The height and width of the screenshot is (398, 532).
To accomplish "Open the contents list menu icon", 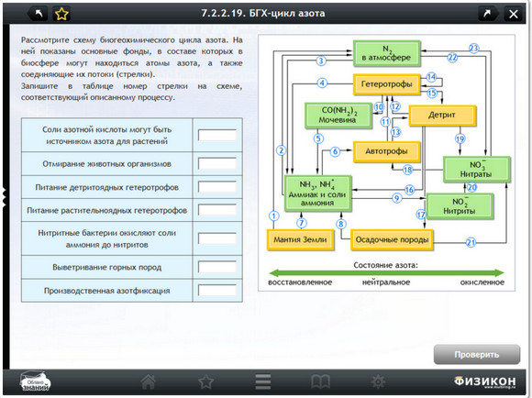I will pyautogui.click(x=263, y=382).
